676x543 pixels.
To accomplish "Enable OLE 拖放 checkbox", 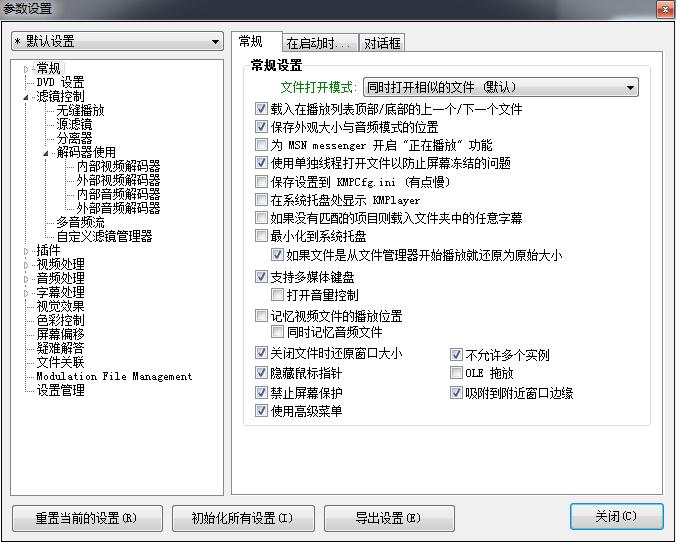I will pyautogui.click(x=456, y=373).
